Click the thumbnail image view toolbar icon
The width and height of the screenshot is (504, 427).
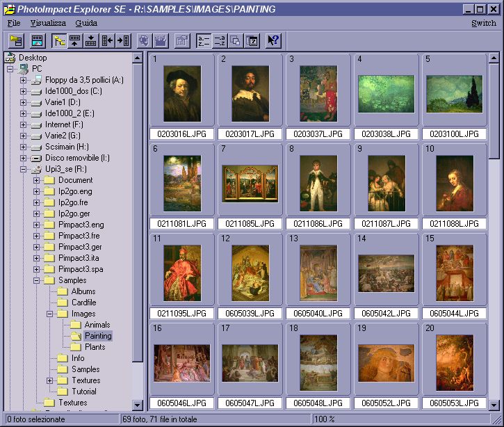pyautogui.click(x=38, y=40)
